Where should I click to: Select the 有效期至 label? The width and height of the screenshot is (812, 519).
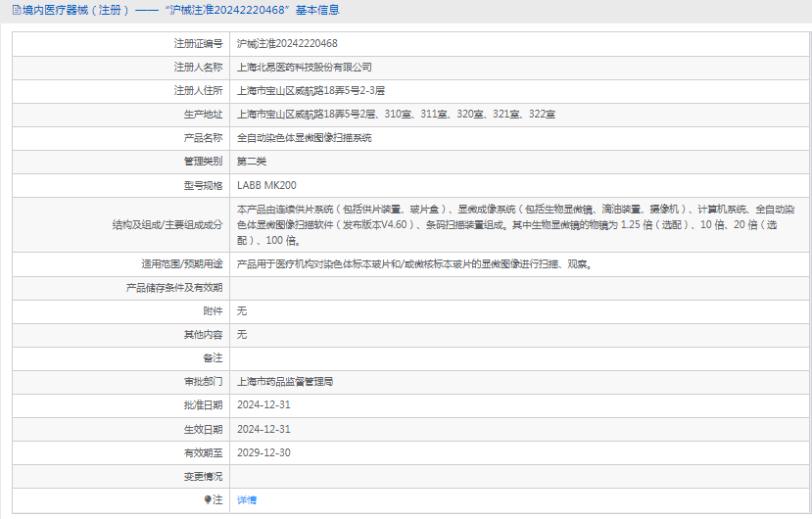pos(203,452)
